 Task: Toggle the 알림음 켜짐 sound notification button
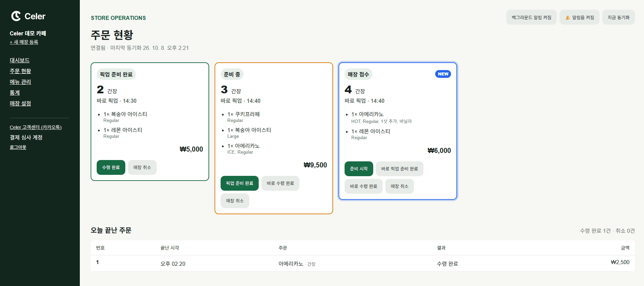[579, 17]
